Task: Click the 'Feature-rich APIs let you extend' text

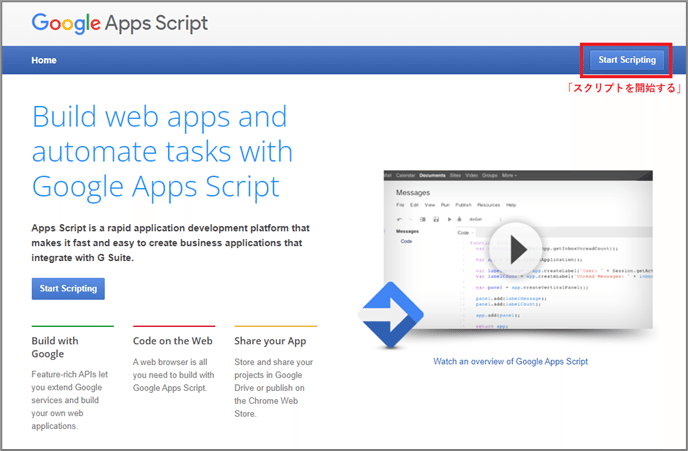Action: (x=69, y=400)
